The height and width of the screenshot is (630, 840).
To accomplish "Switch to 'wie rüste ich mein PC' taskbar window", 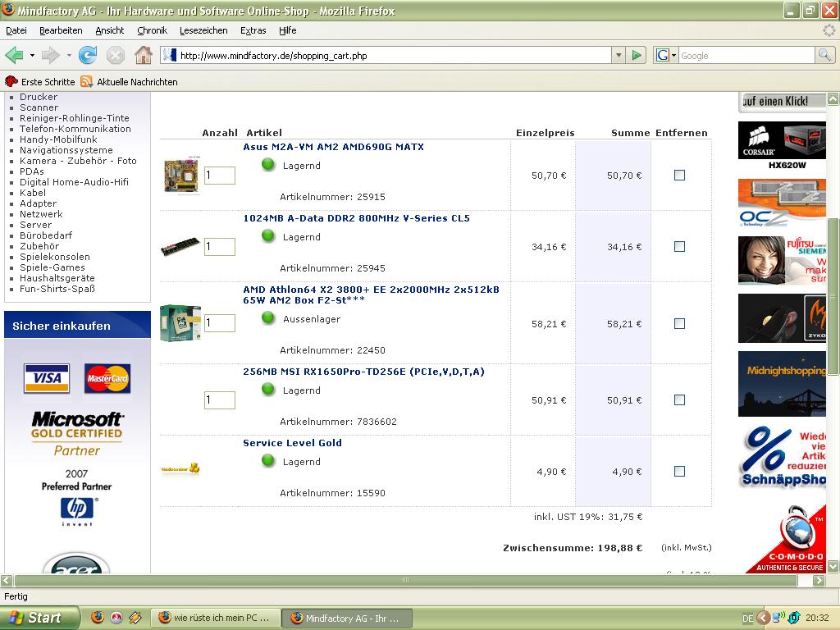I will [x=216, y=618].
